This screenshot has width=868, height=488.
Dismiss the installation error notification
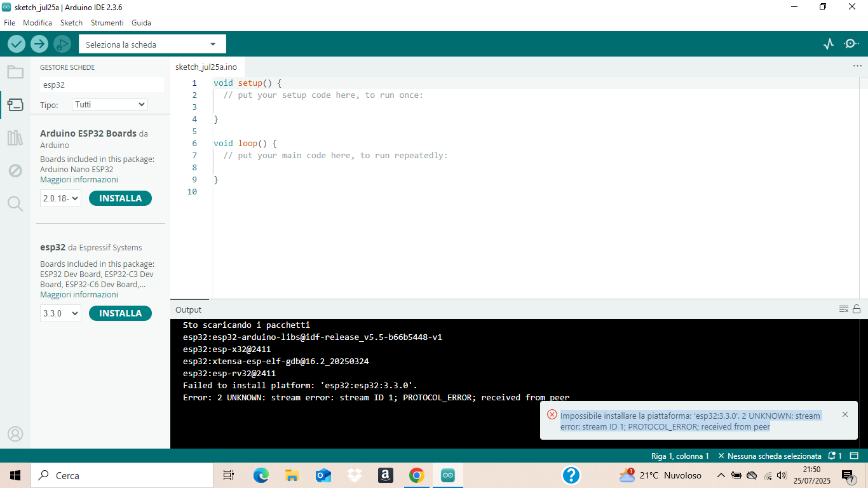845,414
